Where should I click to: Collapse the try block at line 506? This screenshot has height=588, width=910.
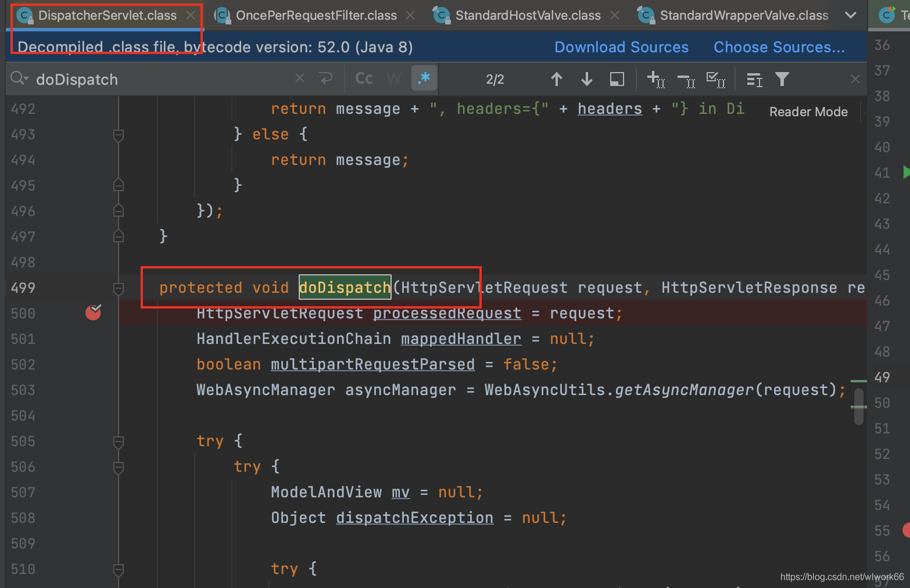(x=119, y=468)
